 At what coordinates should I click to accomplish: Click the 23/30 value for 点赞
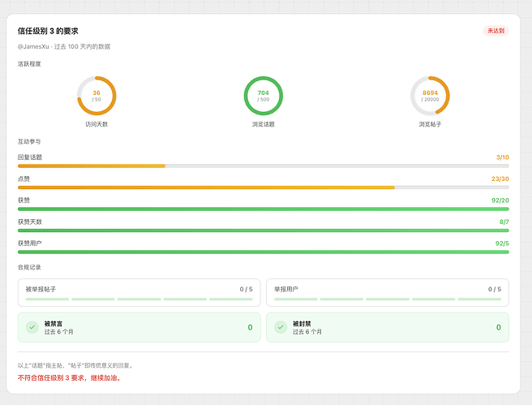[500, 179]
